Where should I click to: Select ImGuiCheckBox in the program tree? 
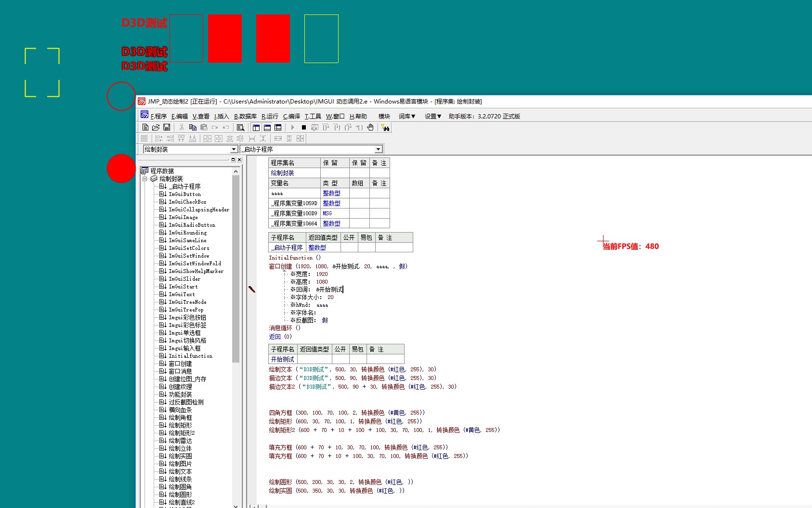tap(187, 202)
